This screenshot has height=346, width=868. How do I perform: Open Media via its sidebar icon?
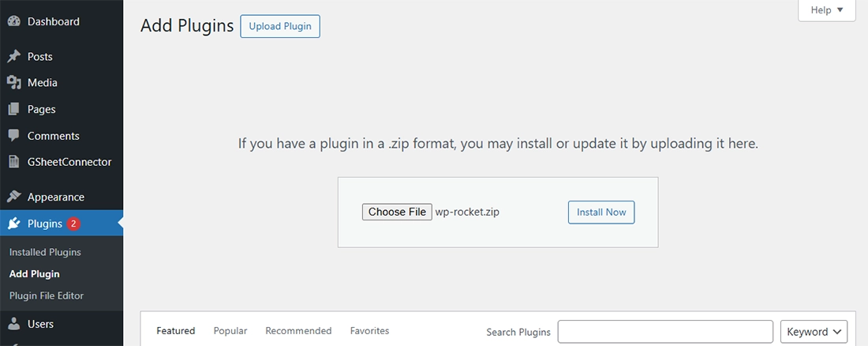14,83
